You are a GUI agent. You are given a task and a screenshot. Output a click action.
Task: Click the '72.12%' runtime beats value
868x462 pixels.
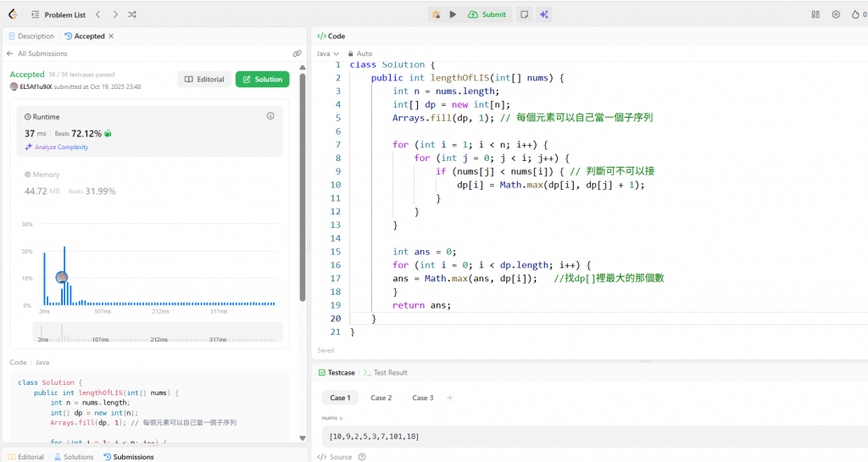tap(86, 133)
